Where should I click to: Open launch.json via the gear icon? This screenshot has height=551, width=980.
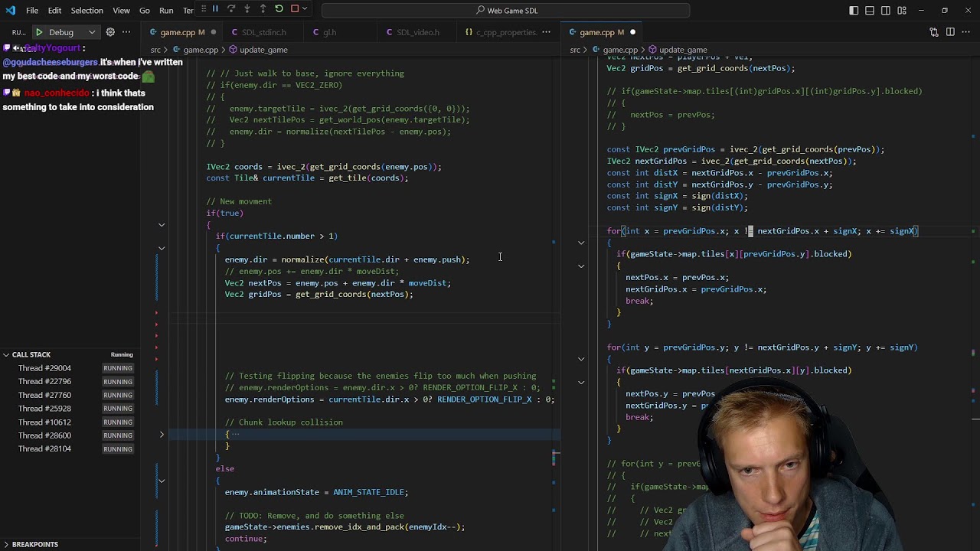110,32
